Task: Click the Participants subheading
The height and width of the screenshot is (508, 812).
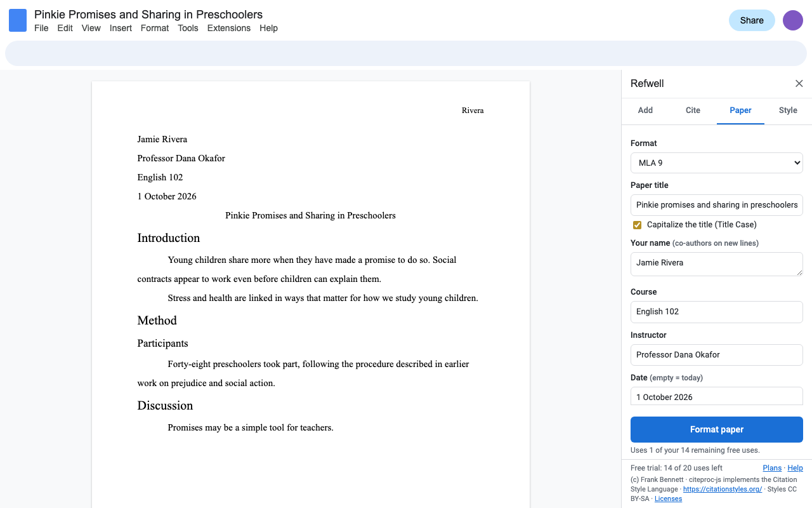Action: (x=163, y=344)
